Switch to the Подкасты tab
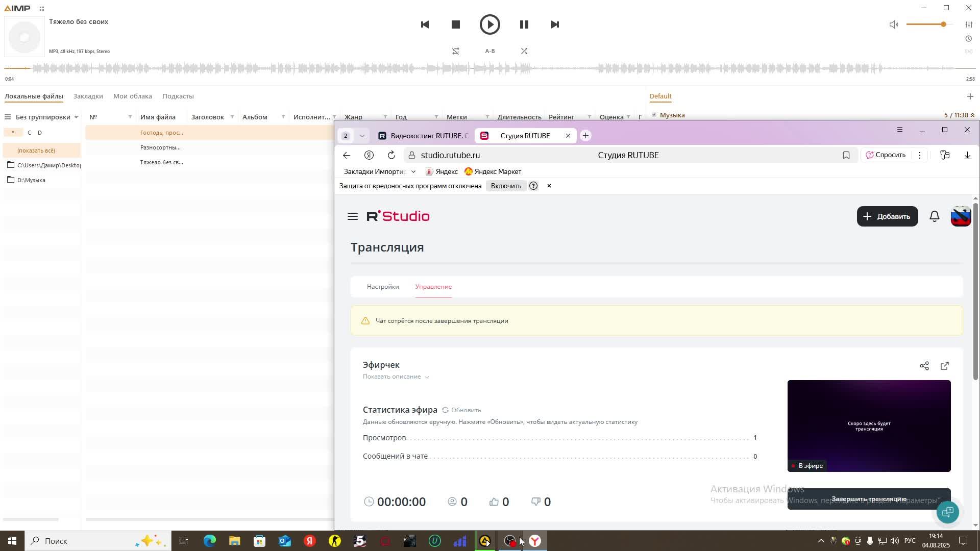 178,96
